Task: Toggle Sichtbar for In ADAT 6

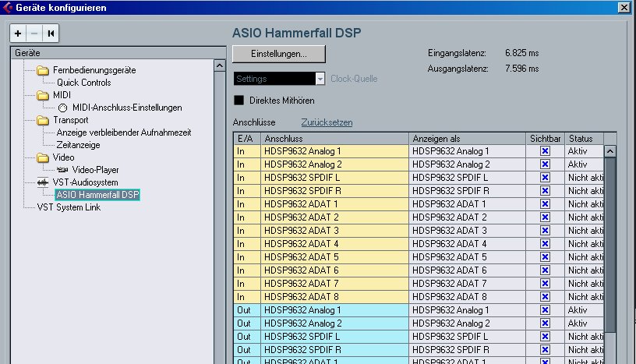Action: coord(545,270)
